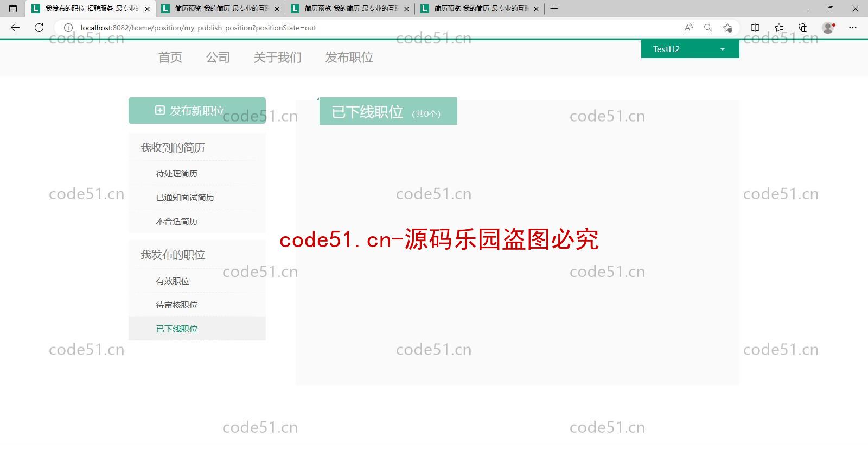Open 有效职位 list
Image resolution: width=868 pixels, height=467 pixels.
pyautogui.click(x=173, y=281)
